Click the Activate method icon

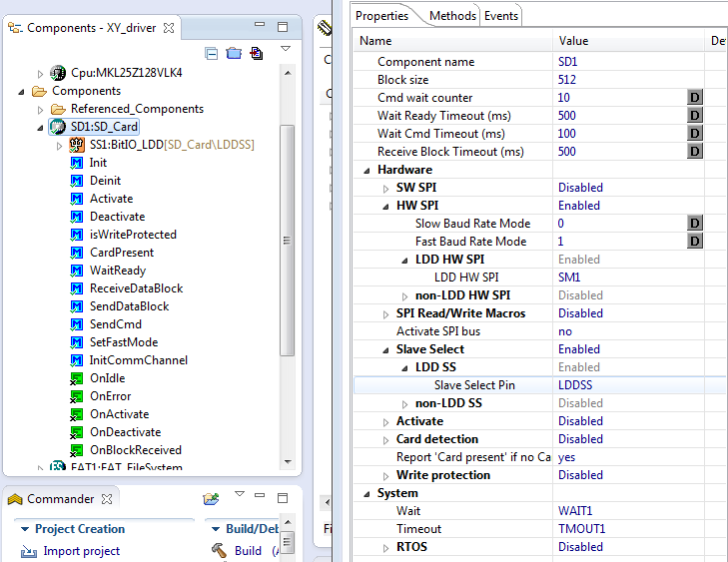[x=76, y=199]
